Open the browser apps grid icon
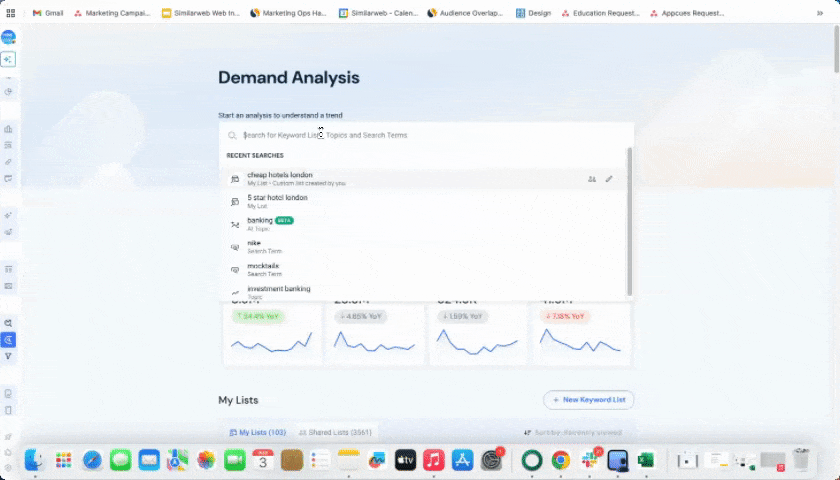Image resolution: width=840 pixels, height=480 pixels. [10, 13]
